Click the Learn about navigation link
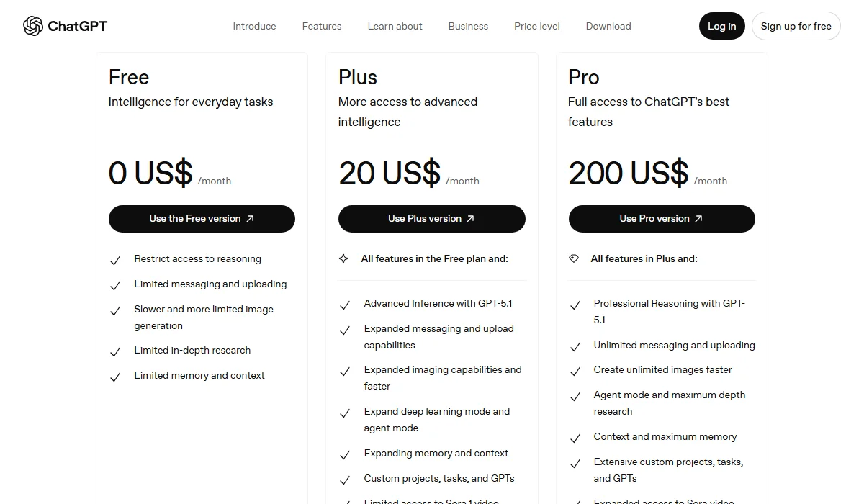The image size is (864, 504). 395,26
